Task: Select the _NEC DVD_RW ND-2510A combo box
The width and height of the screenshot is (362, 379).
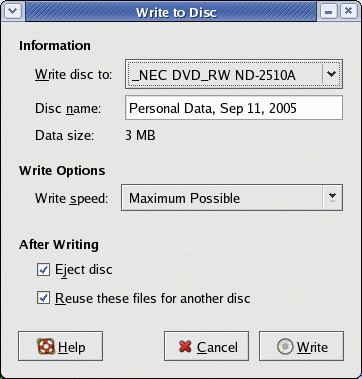Action: 234,74
